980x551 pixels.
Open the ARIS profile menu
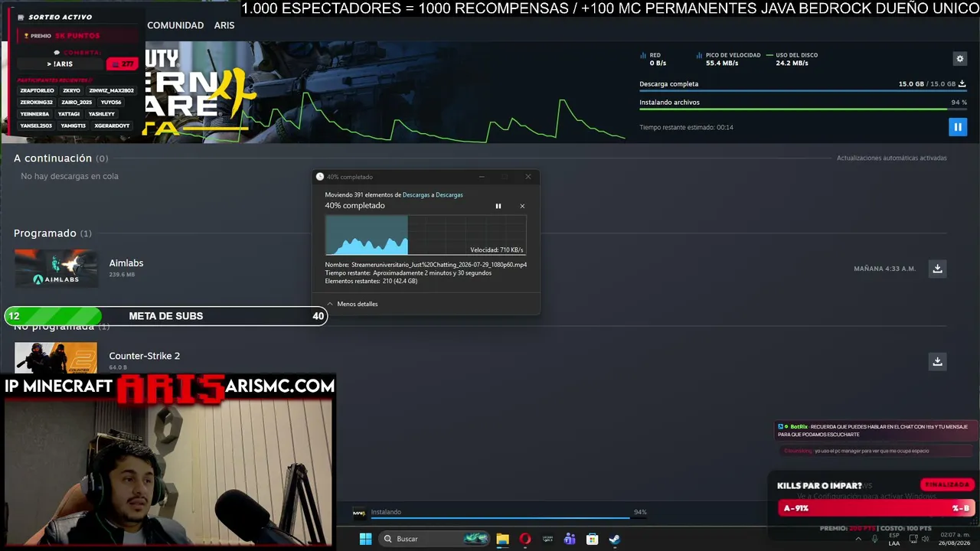(224, 25)
